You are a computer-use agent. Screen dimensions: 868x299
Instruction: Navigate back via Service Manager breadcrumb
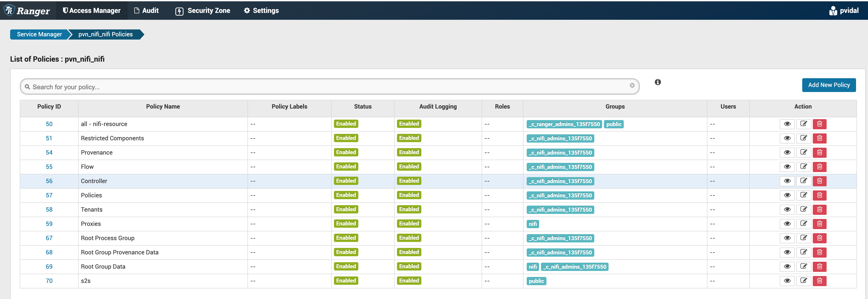[39, 34]
